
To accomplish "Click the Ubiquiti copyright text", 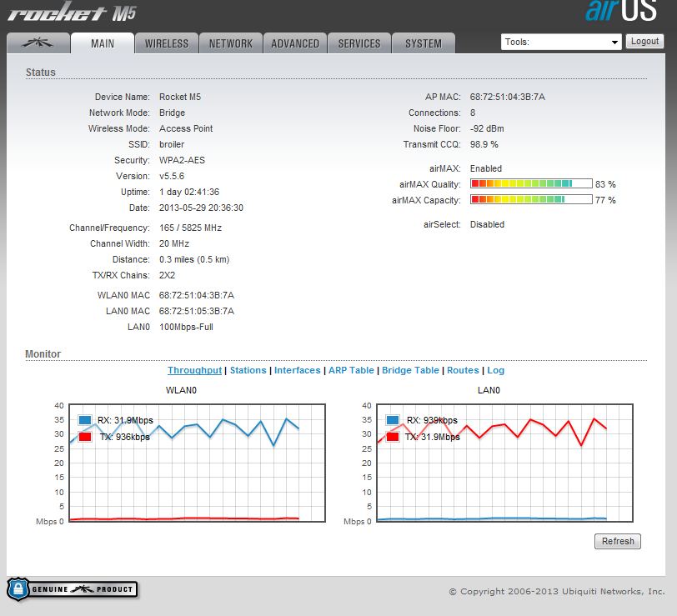I will 557,591.
